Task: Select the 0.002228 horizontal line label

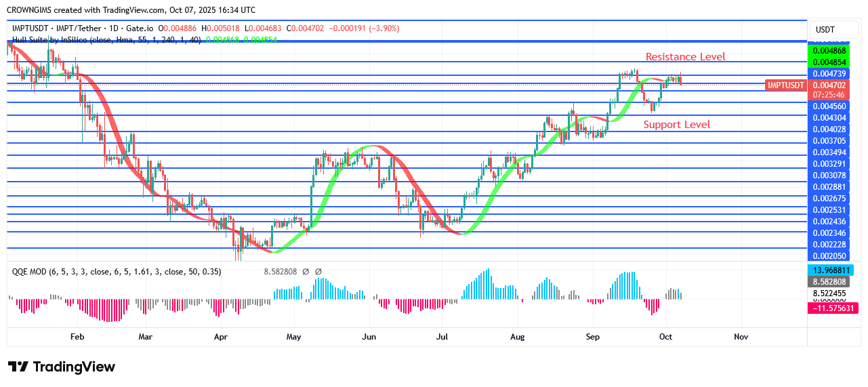Action: pyautogui.click(x=829, y=244)
